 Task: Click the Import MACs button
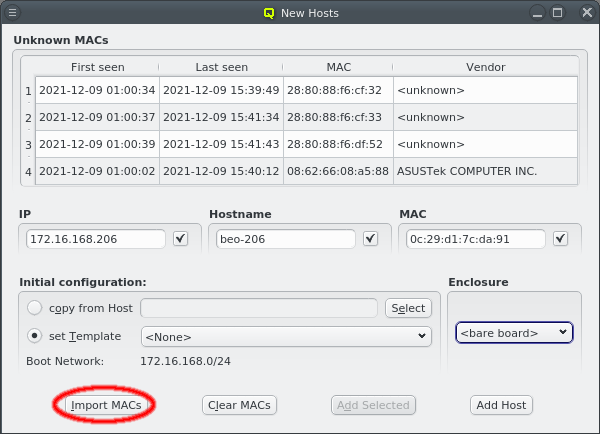coord(106,405)
